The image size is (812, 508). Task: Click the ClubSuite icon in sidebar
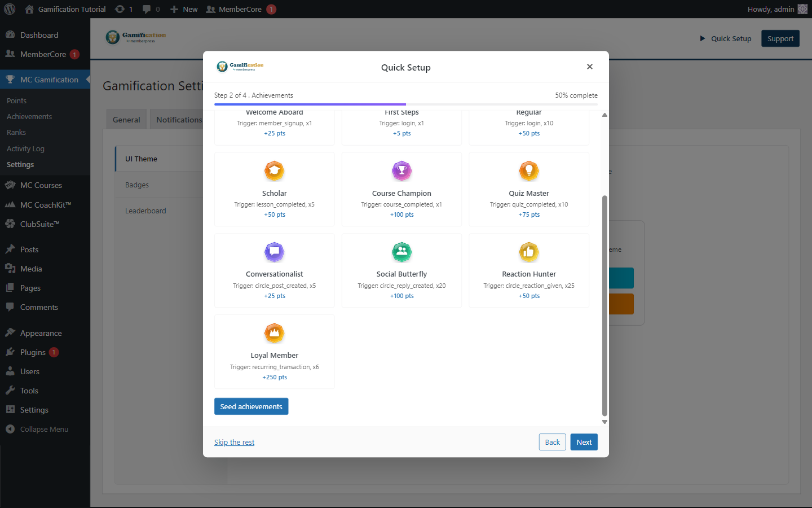[x=10, y=224]
